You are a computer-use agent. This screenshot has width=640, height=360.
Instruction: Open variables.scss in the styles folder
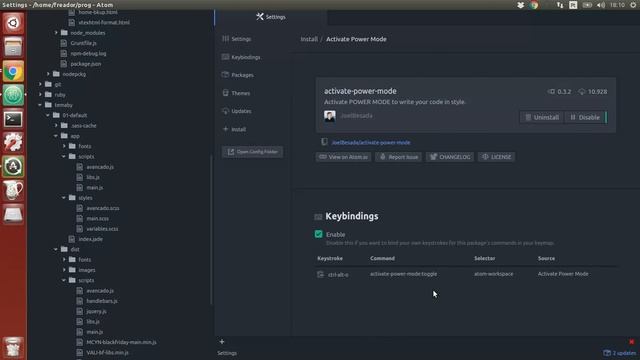102,229
